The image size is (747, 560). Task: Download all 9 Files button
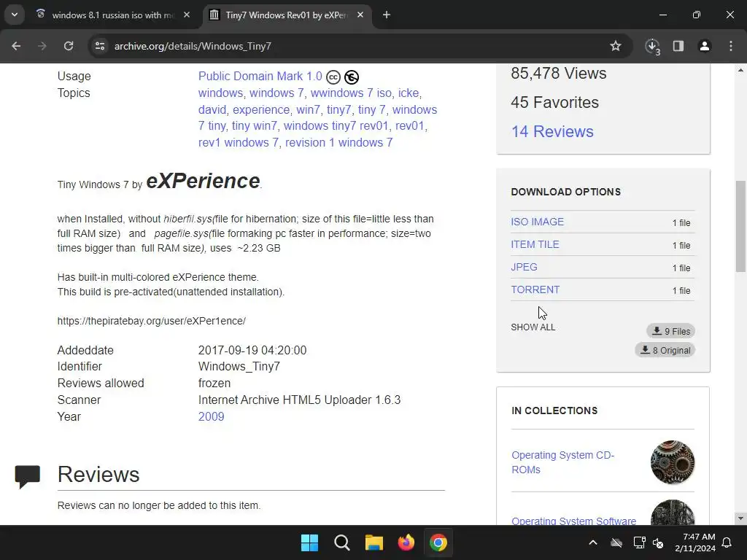pos(671,331)
